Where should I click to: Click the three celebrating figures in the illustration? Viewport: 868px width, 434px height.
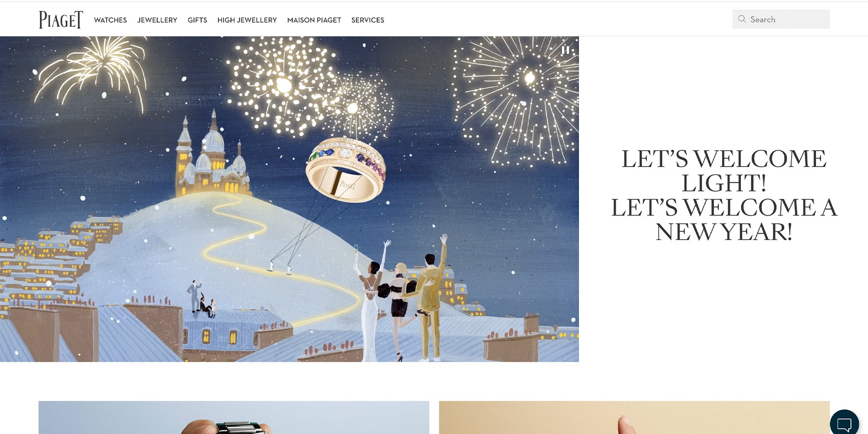(401, 299)
